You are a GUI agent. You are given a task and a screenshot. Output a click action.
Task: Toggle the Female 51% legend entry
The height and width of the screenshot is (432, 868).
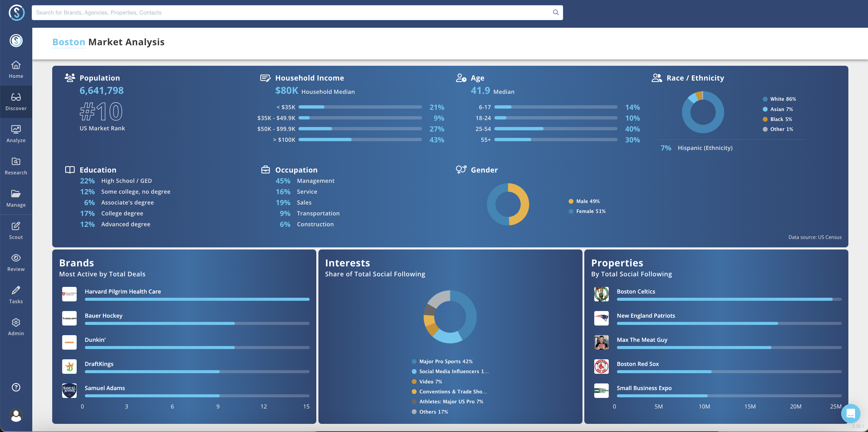pyautogui.click(x=587, y=211)
